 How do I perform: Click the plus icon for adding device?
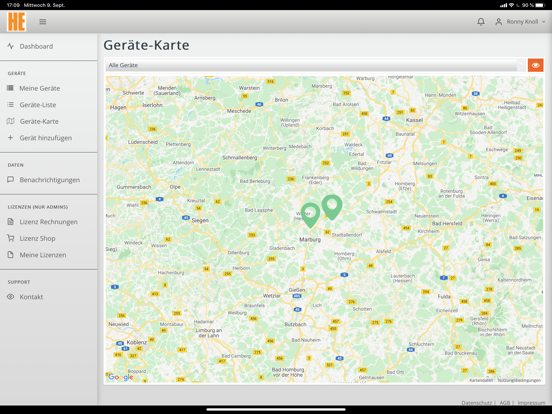click(x=11, y=138)
